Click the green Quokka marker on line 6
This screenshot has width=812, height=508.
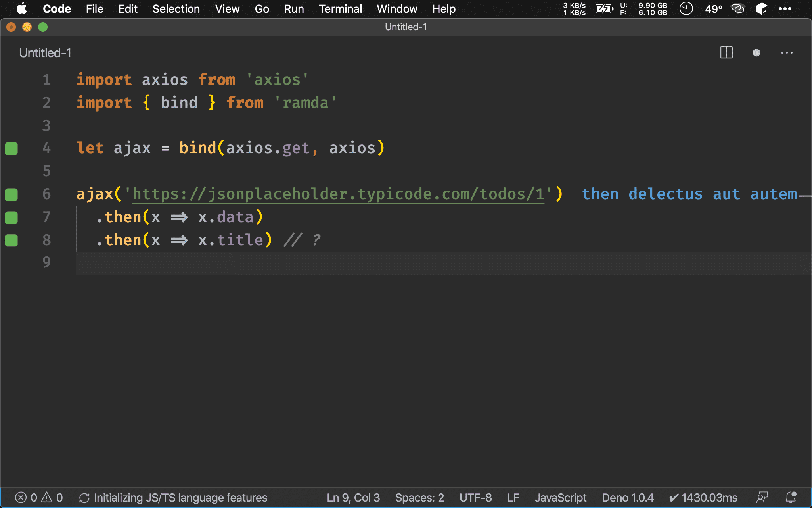tap(11, 194)
